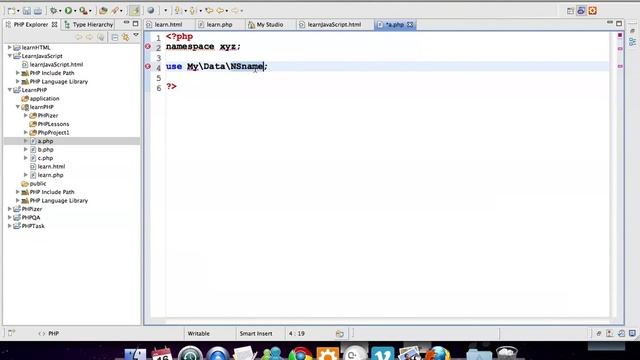Expand the PHPizer folder under learnPHP
Image resolution: width=640 pixels, height=360 pixels.
click(26, 116)
